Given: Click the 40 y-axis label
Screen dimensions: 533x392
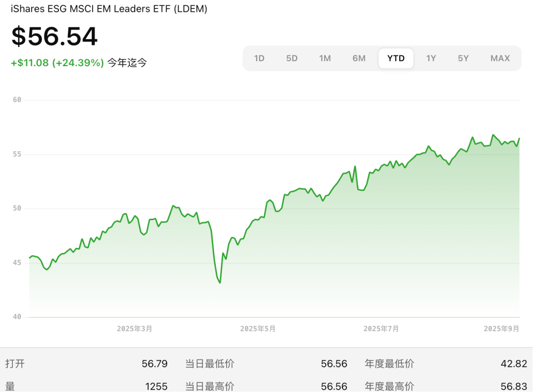Looking at the screenshot, I should coord(17,317).
